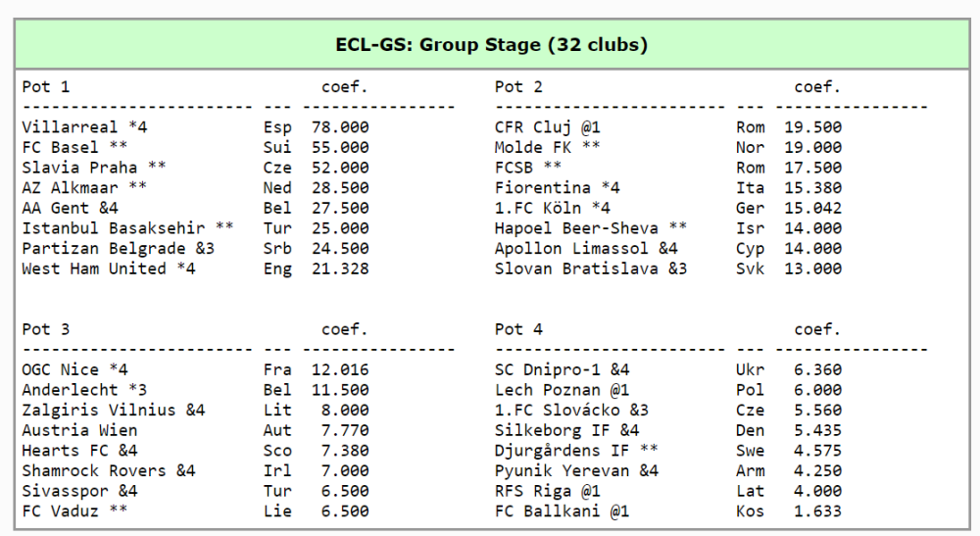The width and height of the screenshot is (980, 536).
Task: Click the Pot 4 heading
Action: [518, 329]
